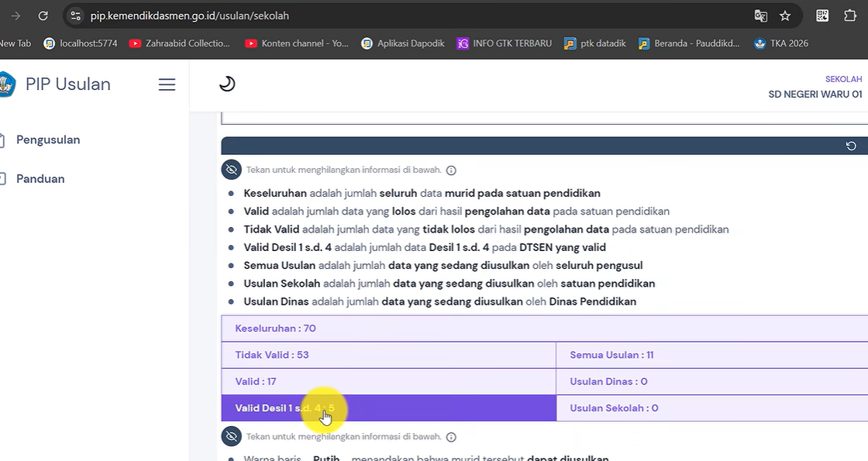Image resolution: width=868 pixels, height=461 pixels.
Task: Select the Tidak Valid : 53 filter
Action: pos(388,355)
